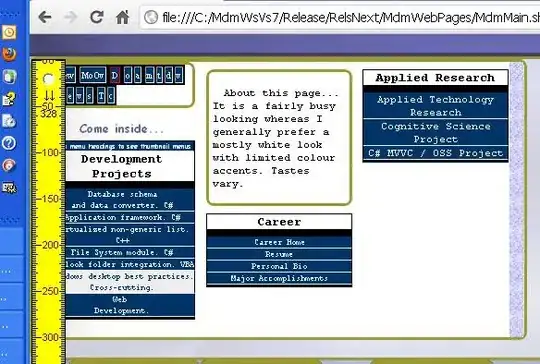Click the 100 mark on the yellow ruler
The width and height of the screenshot is (540, 364).
(x=51, y=153)
